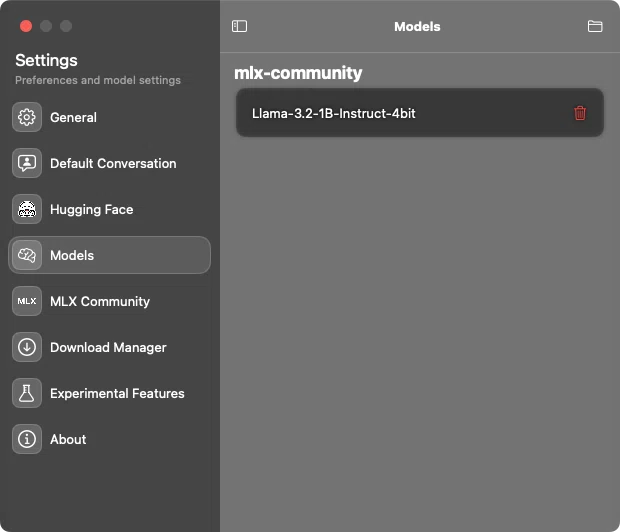Click the Default Conversation person-bubble icon
620x532 pixels.
tap(27, 163)
